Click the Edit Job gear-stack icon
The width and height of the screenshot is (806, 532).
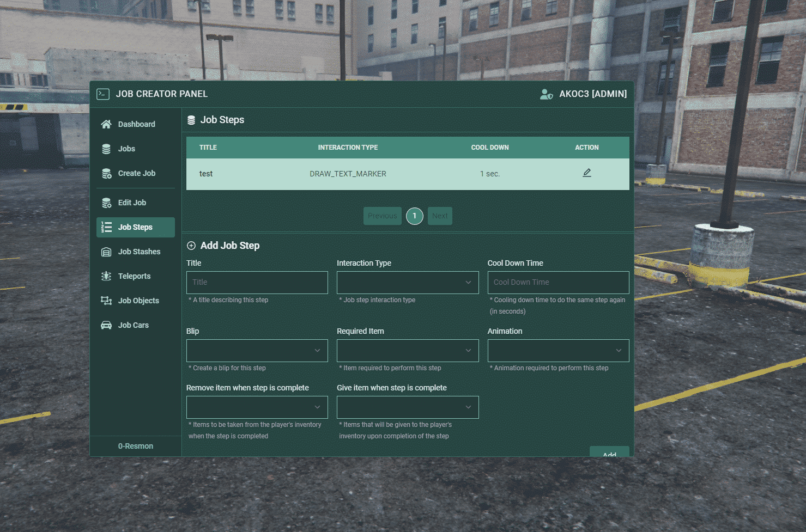coord(106,203)
